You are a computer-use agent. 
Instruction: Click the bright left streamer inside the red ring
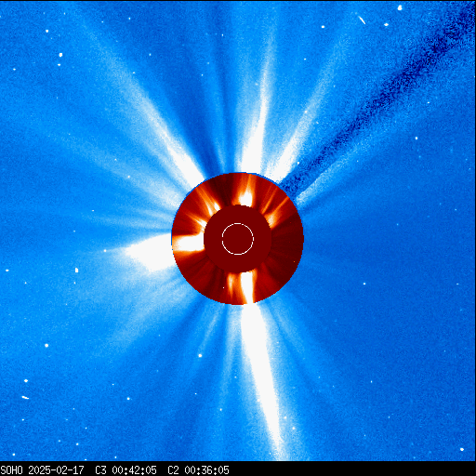(x=188, y=244)
